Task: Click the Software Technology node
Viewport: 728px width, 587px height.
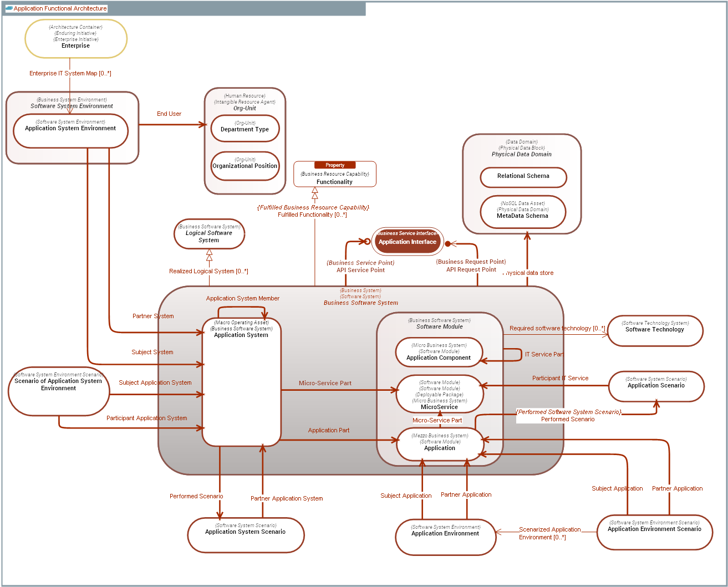Action: [655, 330]
